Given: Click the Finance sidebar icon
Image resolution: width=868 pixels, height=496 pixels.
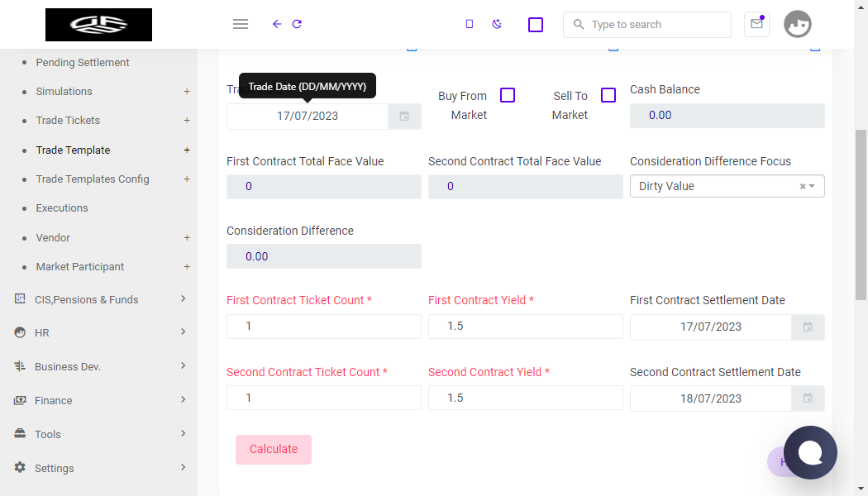Looking at the screenshot, I should pyautogui.click(x=20, y=400).
